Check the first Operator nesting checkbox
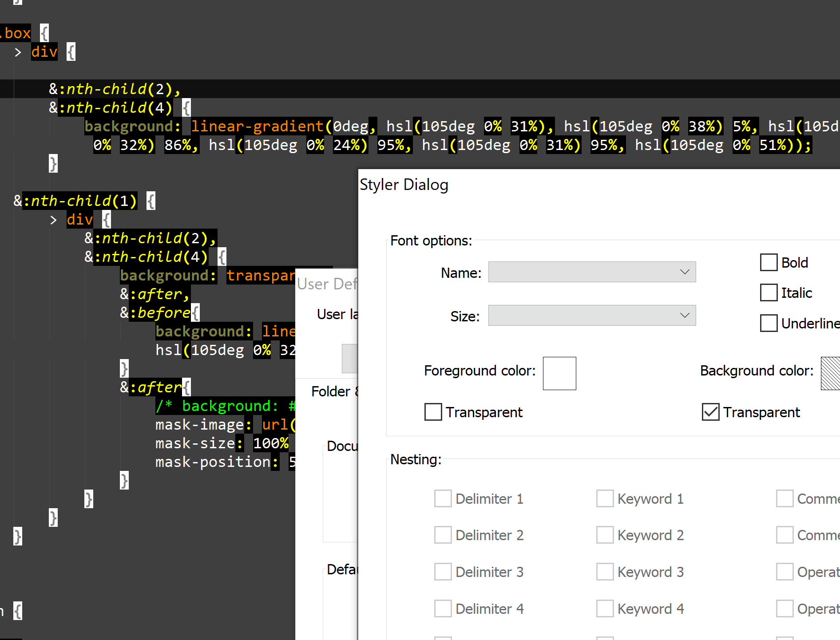This screenshot has height=640, width=840. click(x=785, y=572)
